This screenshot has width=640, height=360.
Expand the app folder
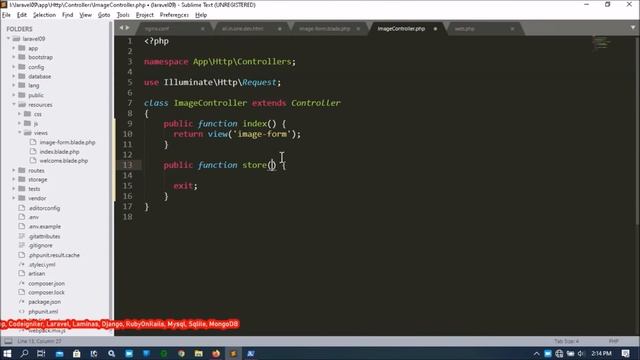(13, 48)
